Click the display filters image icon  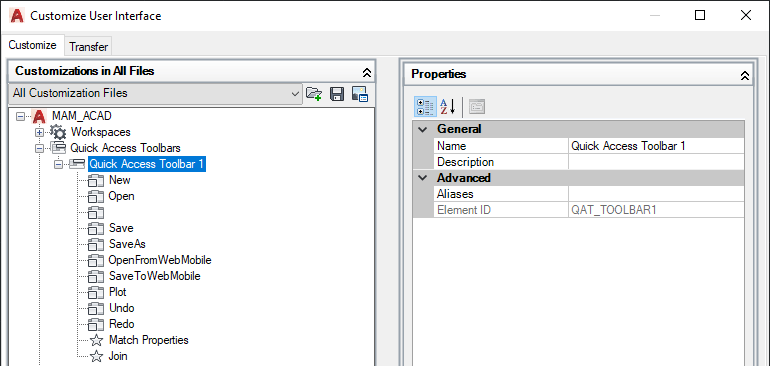360,93
